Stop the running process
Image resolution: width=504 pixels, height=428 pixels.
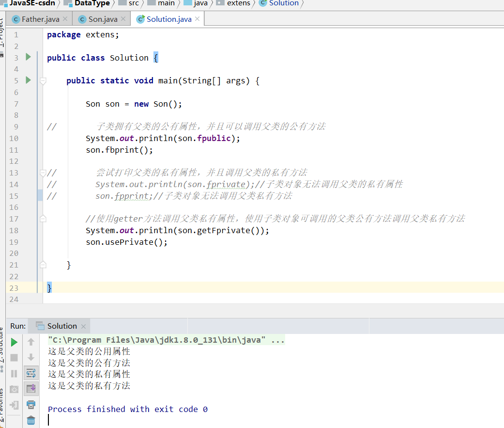point(14,357)
